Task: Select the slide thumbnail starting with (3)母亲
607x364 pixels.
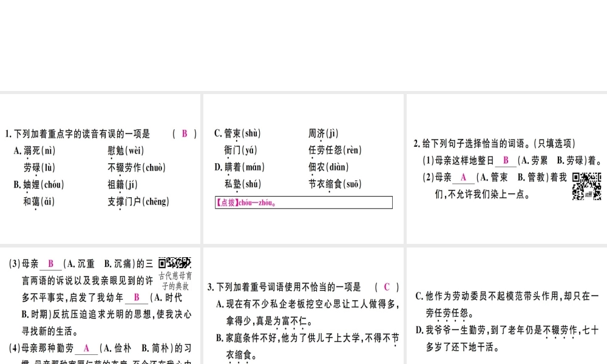Action: click(100, 306)
